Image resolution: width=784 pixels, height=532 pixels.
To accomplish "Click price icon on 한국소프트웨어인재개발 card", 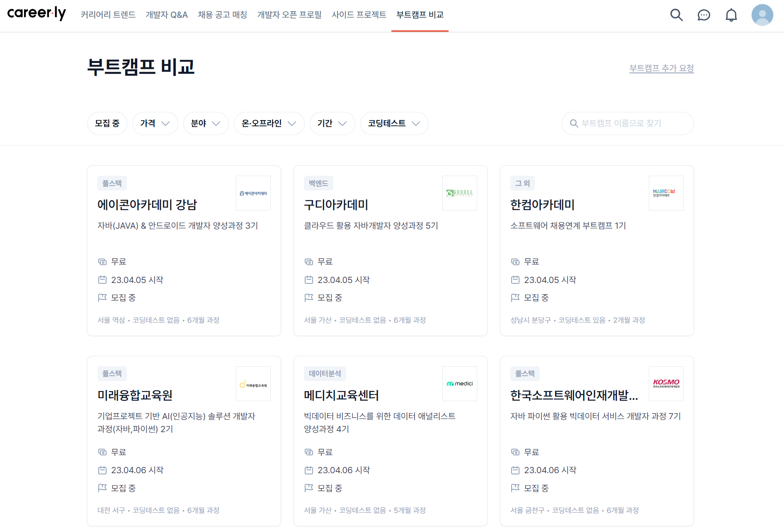I will pyautogui.click(x=515, y=452).
